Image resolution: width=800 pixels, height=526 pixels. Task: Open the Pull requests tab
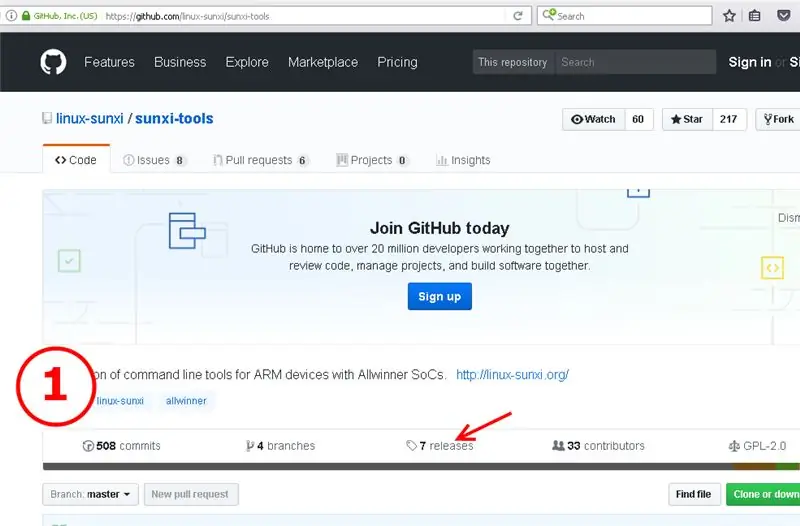click(x=260, y=160)
